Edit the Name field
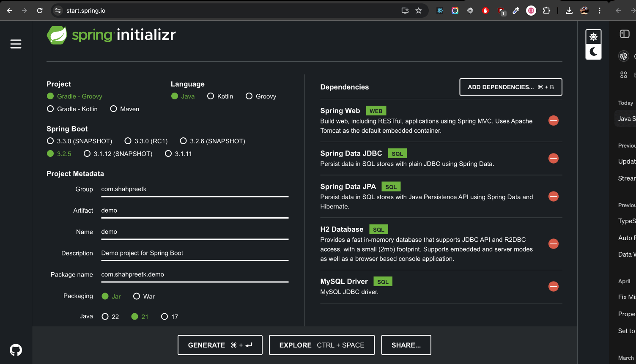This screenshot has height=364, width=636. 195,232
